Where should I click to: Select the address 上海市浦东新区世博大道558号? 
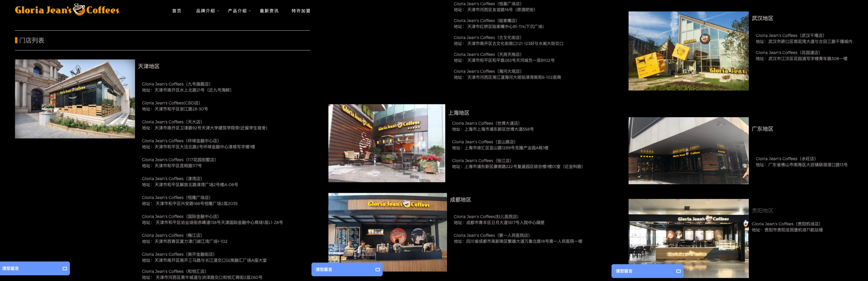(x=499, y=129)
